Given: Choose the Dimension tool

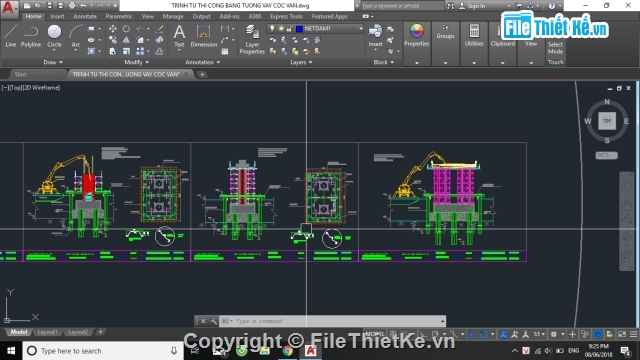Looking at the screenshot, I should (203, 36).
